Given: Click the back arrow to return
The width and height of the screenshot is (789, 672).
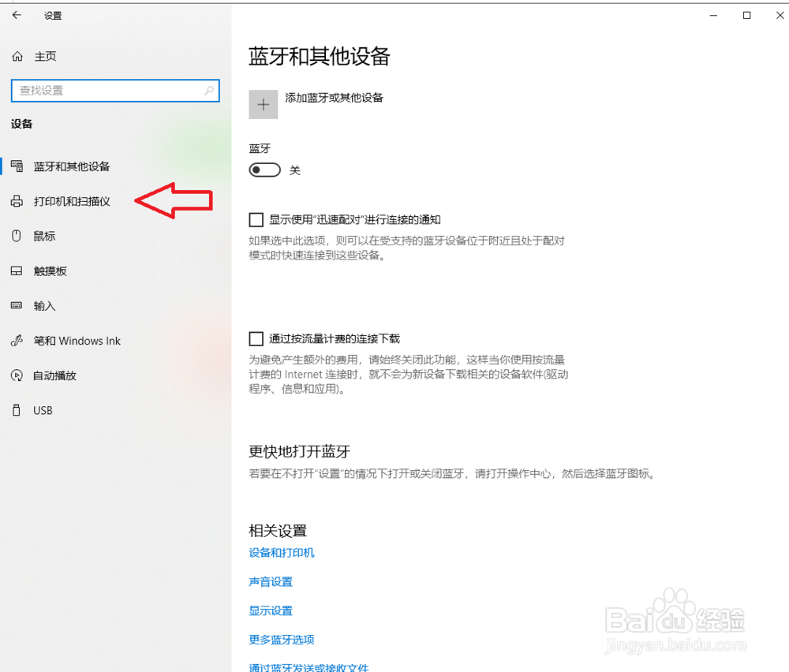Looking at the screenshot, I should pyautogui.click(x=16, y=15).
